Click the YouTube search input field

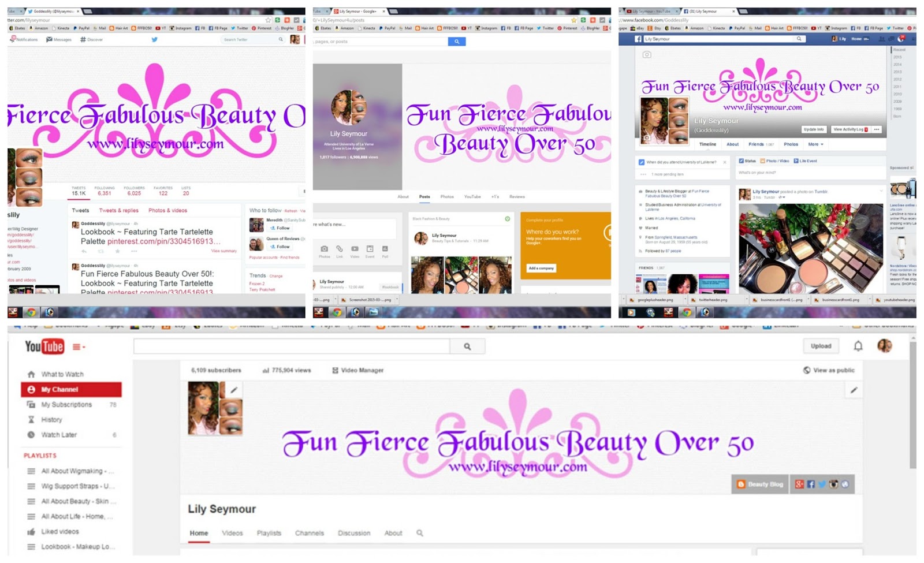292,346
